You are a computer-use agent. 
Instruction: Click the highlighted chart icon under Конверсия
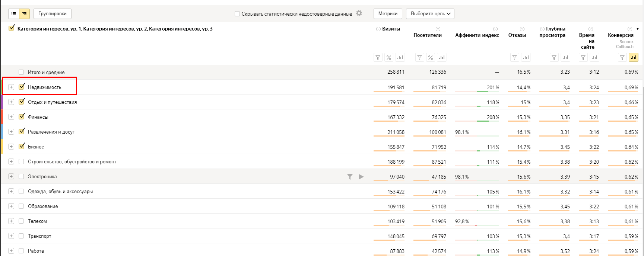(x=634, y=58)
